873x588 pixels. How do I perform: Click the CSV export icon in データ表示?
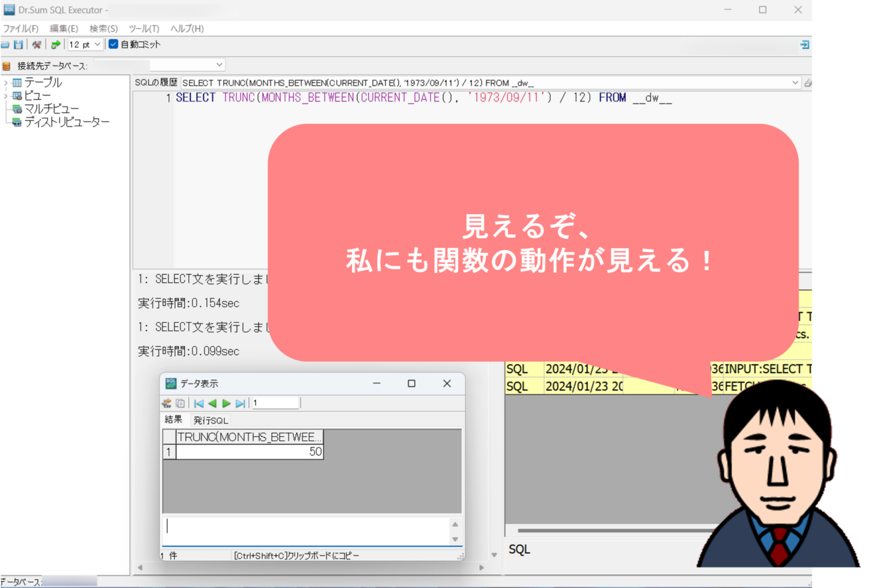coord(167,403)
